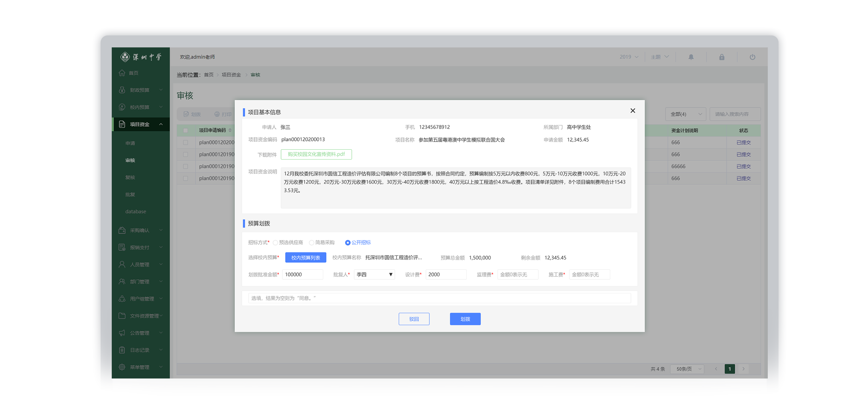Expand the 报销支付 sidebar menu

[x=141, y=247]
